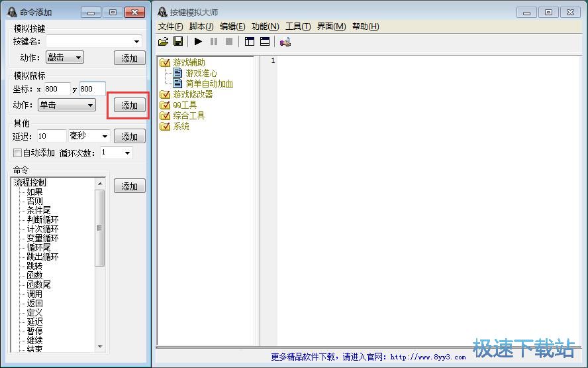Open the official site link 8yy3.com
588x368 pixels.
[x=428, y=357]
